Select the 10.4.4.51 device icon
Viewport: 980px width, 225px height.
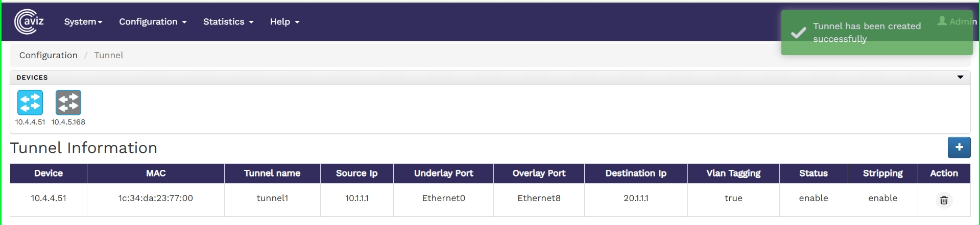pos(30,103)
